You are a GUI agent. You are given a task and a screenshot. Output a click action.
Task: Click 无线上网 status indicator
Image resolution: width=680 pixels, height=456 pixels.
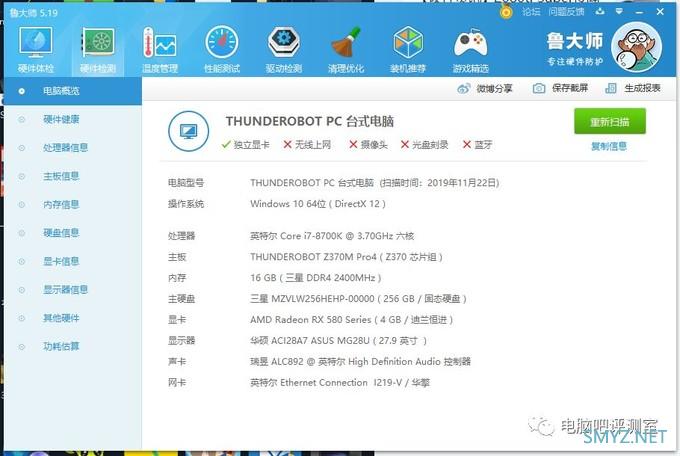[307, 144]
